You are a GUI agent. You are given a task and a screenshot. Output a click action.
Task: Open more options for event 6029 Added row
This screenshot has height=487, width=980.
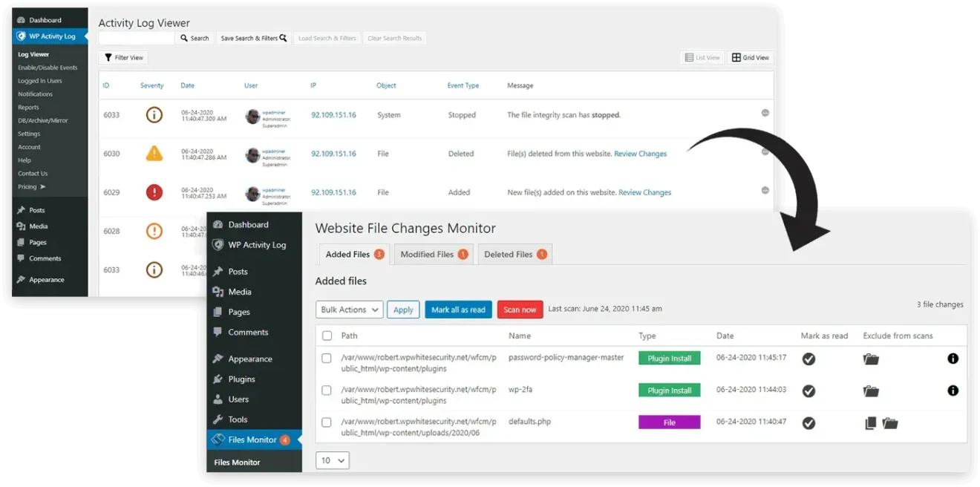pyautogui.click(x=765, y=190)
